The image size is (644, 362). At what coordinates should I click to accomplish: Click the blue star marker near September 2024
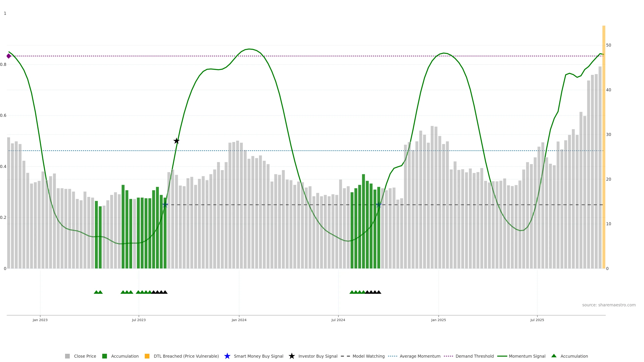tap(379, 205)
